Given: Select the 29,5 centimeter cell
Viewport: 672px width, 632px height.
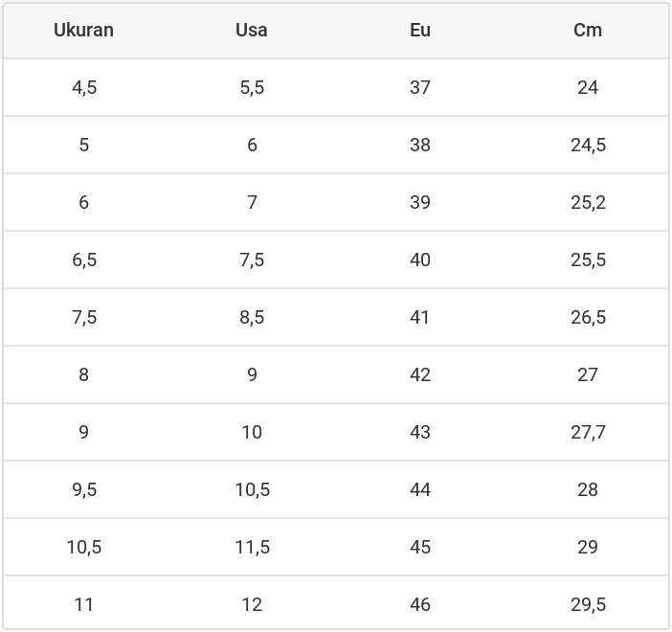Looking at the screenshot, I should [x=588, y=604].
